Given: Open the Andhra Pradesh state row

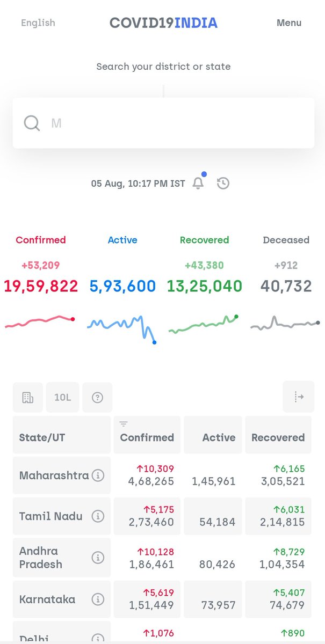Looking at the screenshot, I should (162, 558).
